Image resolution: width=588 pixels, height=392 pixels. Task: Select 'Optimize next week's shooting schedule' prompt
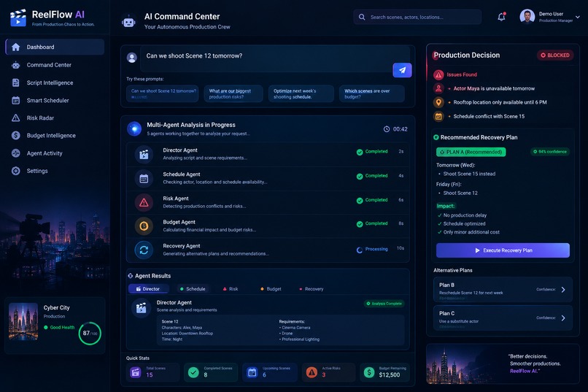click(301, 93)
